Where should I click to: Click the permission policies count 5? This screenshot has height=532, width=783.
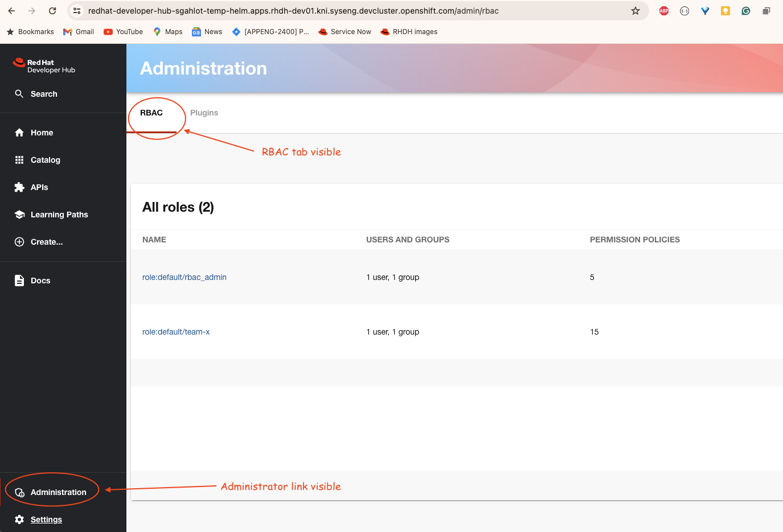592,277
